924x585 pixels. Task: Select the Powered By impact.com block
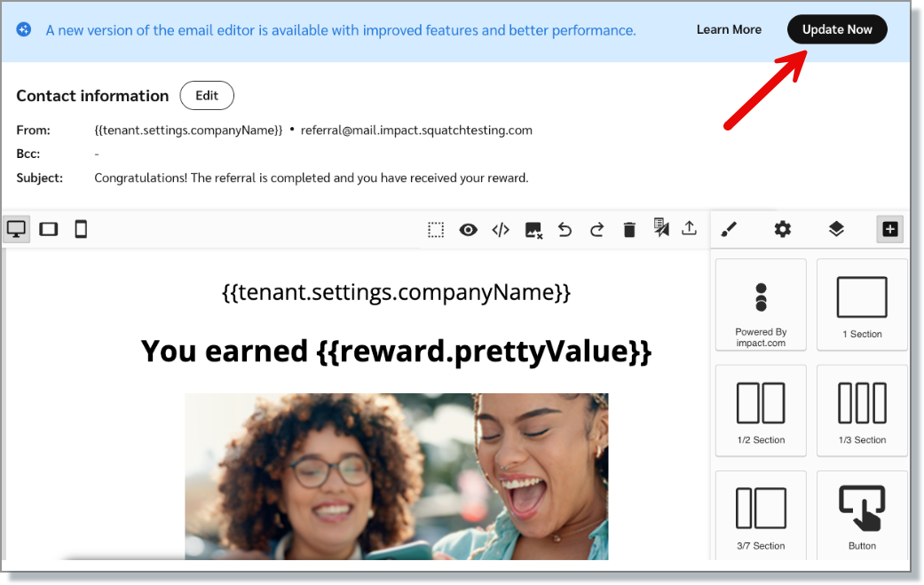pyautogui.click(x=761, y=304)
